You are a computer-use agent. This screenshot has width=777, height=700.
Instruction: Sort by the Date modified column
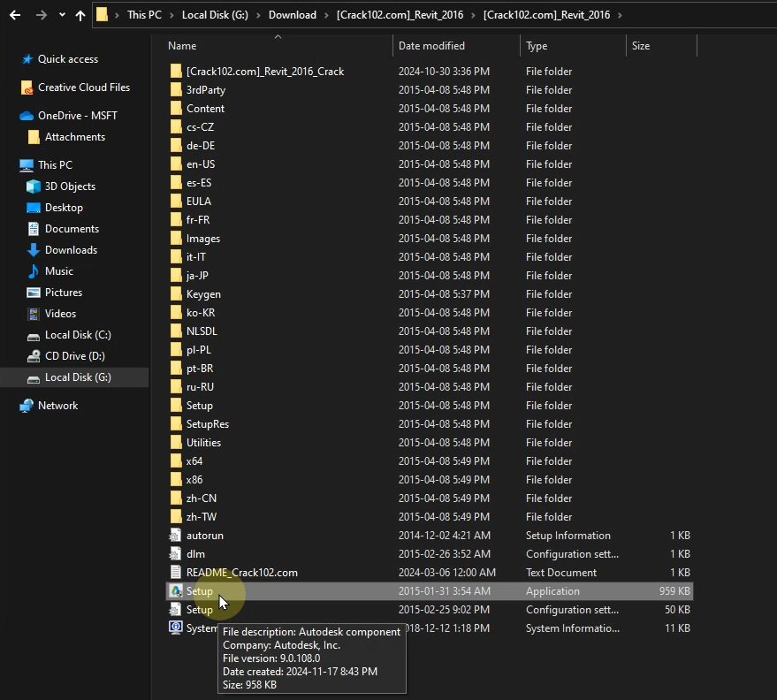431,46
